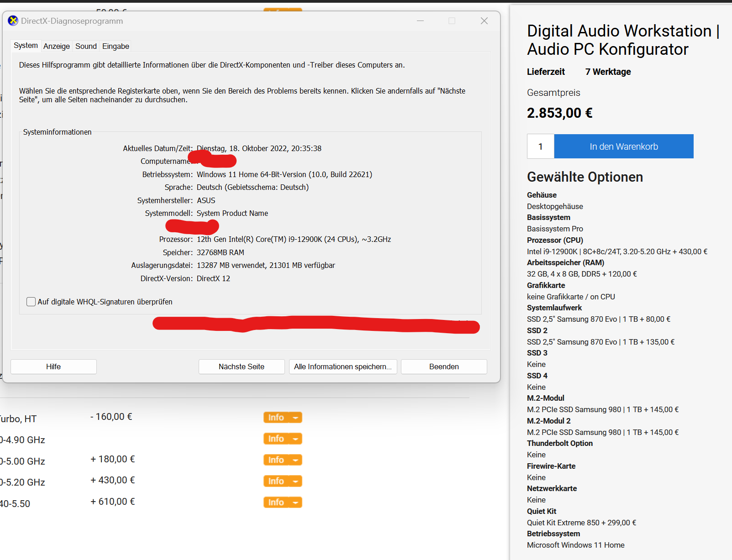
Task: Enable the digital WHQL signature check
Action: 31,302
